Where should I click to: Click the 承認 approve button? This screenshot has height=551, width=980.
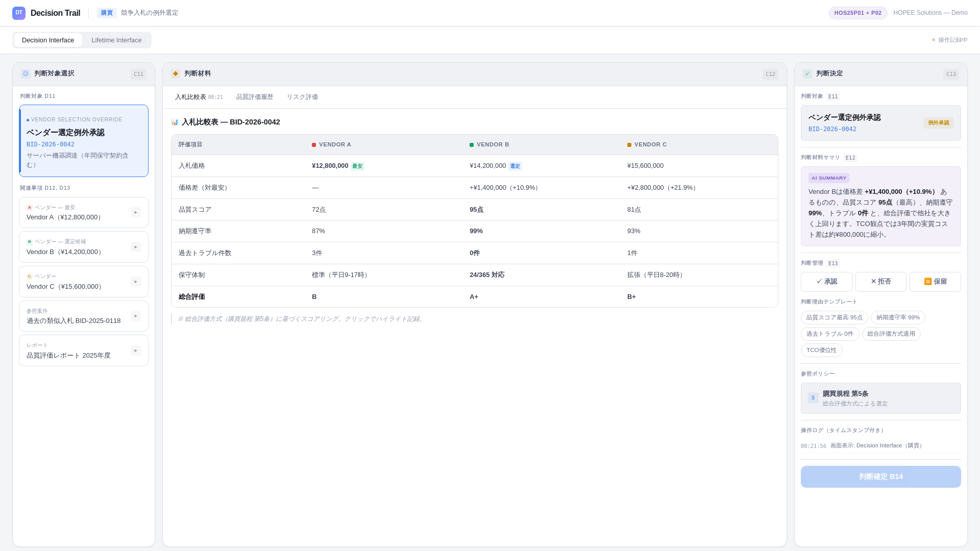coord(826,282)
